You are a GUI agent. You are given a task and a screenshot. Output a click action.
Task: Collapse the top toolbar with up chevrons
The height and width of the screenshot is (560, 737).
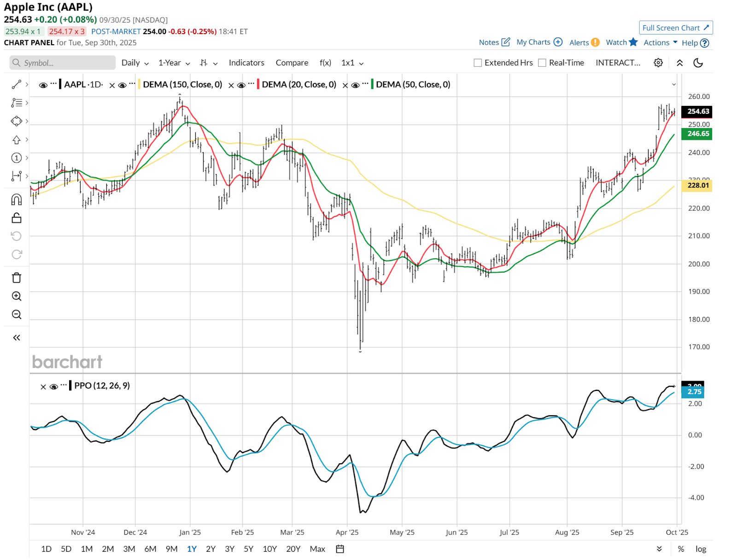679,63
